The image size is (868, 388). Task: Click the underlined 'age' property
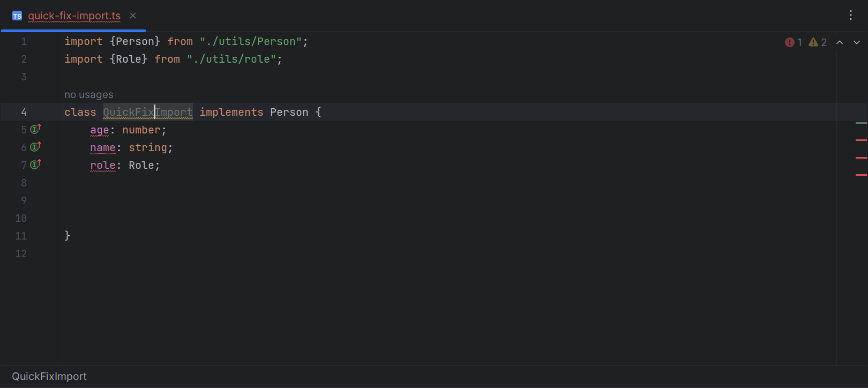(x=100, y=130)
